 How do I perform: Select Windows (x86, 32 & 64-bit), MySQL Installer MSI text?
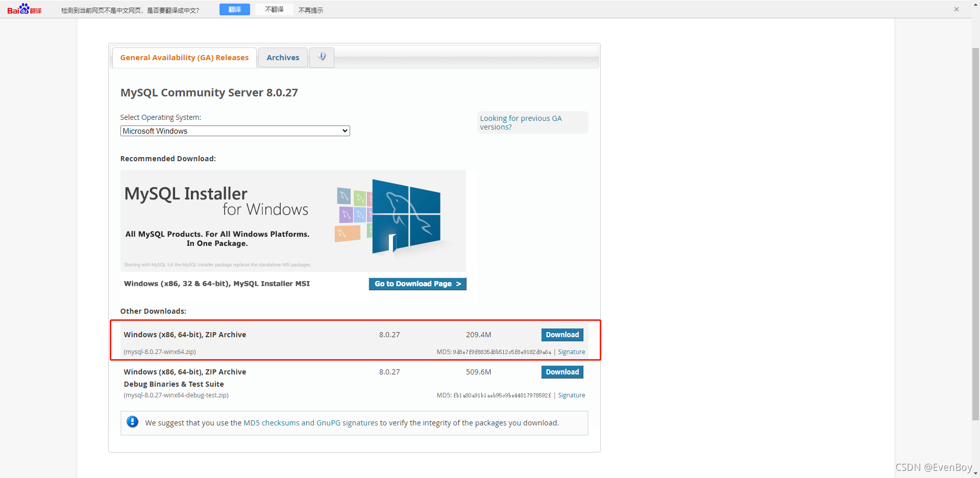(217, 284)
